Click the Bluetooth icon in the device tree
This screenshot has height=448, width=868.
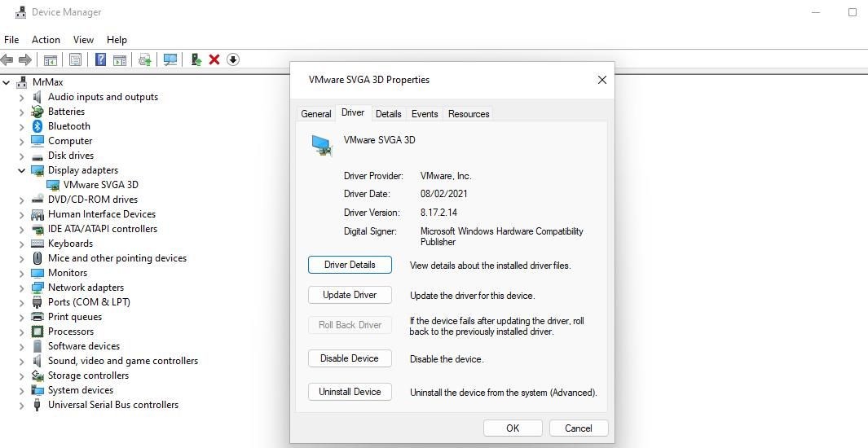click(x=37, y=126)
